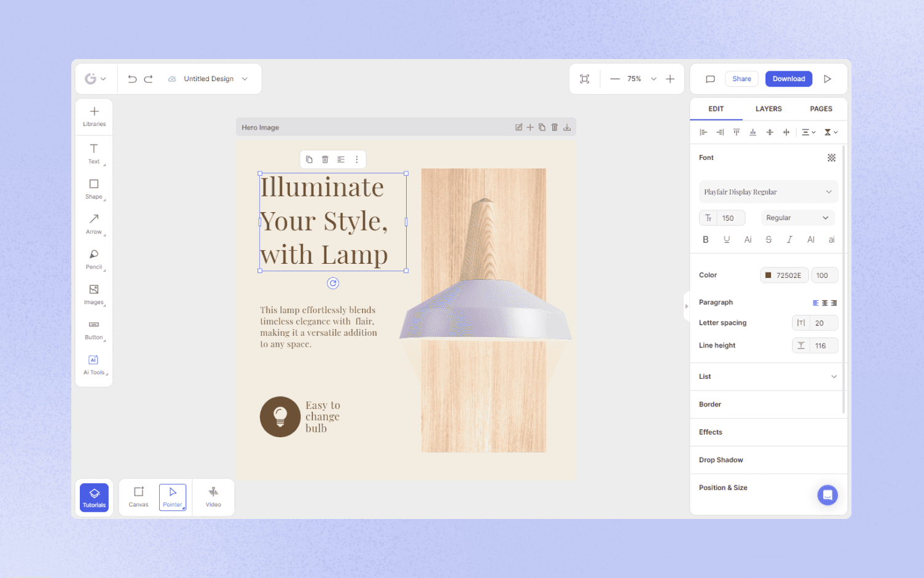Image resolution: width=924 pixels, height=578 pixels.
Task: Select the Pointer mode
Action: 173,497
